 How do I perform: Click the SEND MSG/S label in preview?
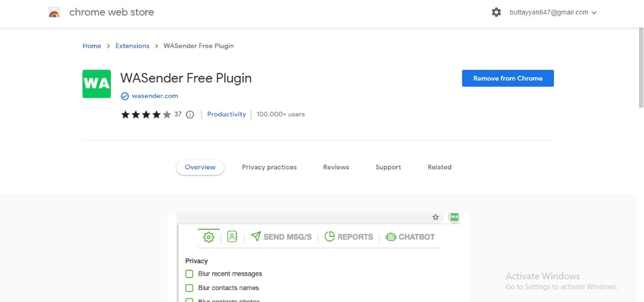[x=287, y=237]
